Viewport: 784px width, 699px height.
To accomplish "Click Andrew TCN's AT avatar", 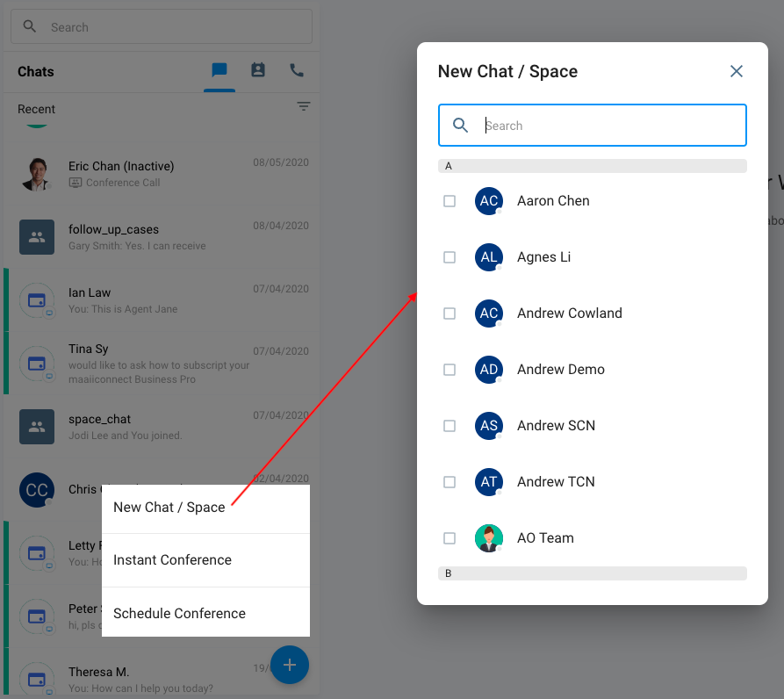I will click(x=488, y=481).
